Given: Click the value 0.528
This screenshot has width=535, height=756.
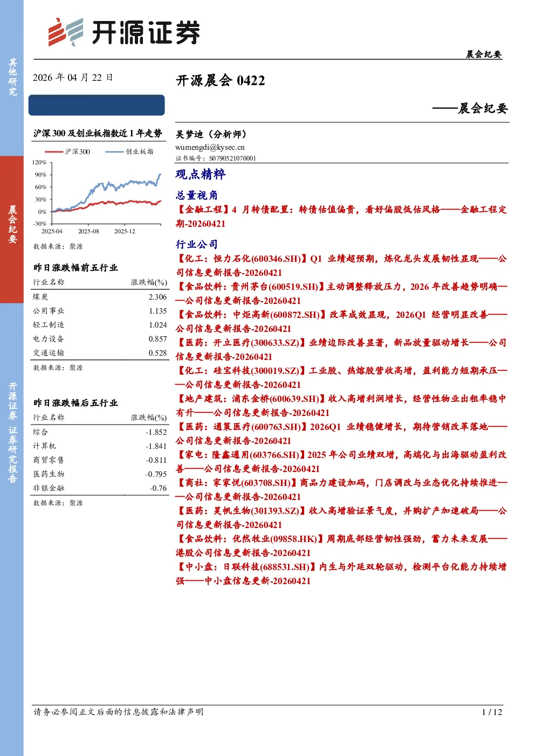Looking at the screenshot, I should pyautogui.click(x=158, y=353).
